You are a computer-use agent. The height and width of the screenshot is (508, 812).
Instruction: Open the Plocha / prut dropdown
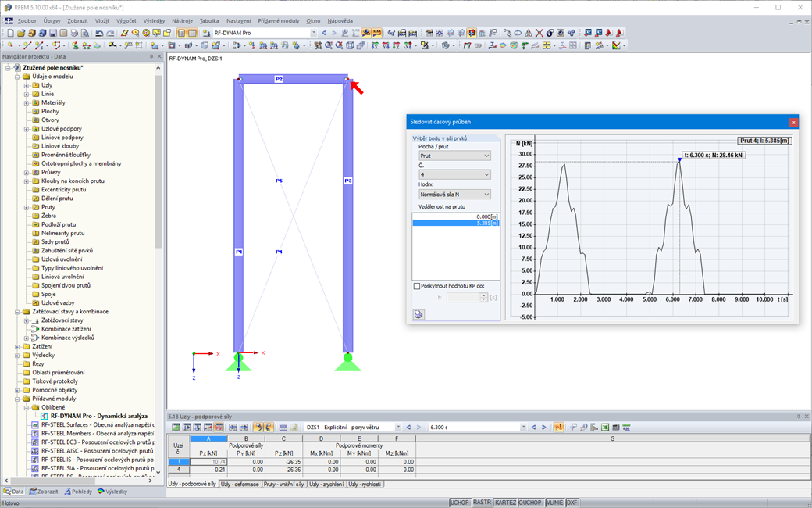pos(454,156)
